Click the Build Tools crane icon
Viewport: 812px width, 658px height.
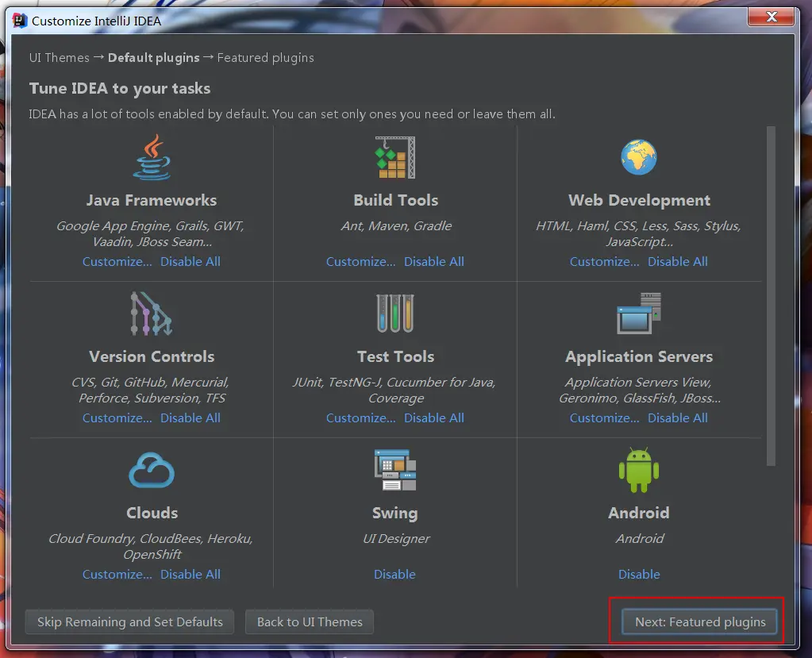395,157
